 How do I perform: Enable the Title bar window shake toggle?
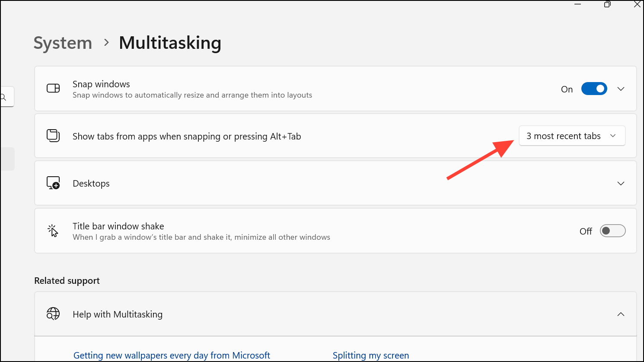[612, 231]
